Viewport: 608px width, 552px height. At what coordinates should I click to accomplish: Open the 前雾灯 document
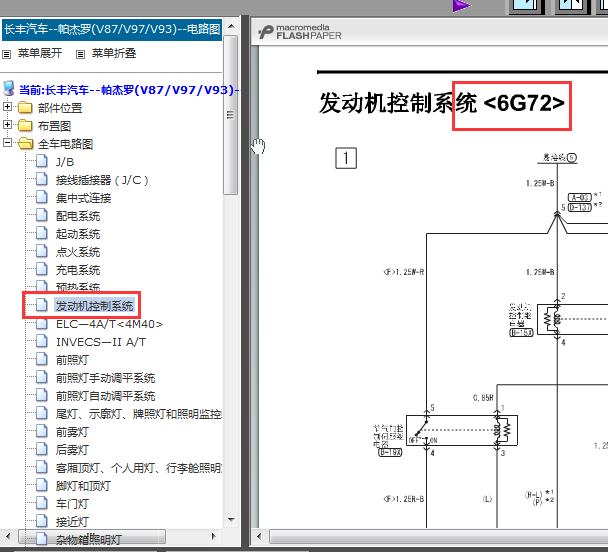(x=72, y=432)
